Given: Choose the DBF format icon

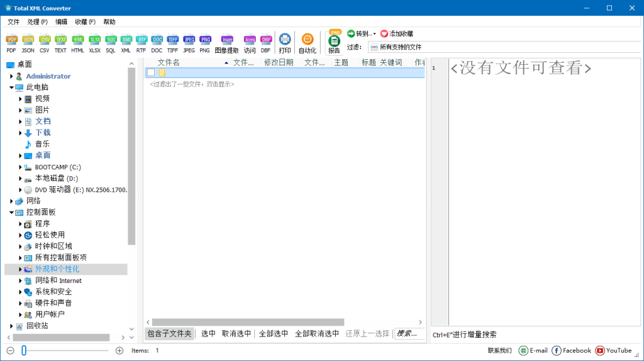Looking at the screenshot, I should coord(266,43).
